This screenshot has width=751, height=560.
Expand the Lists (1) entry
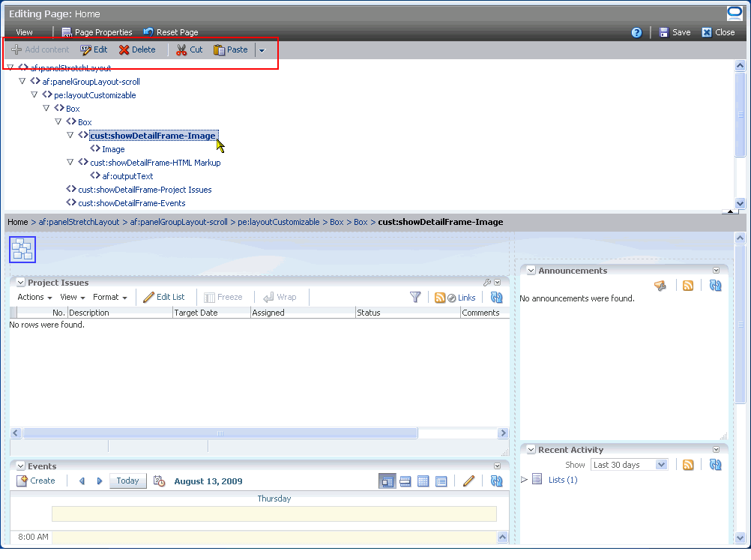pos(524,480)
